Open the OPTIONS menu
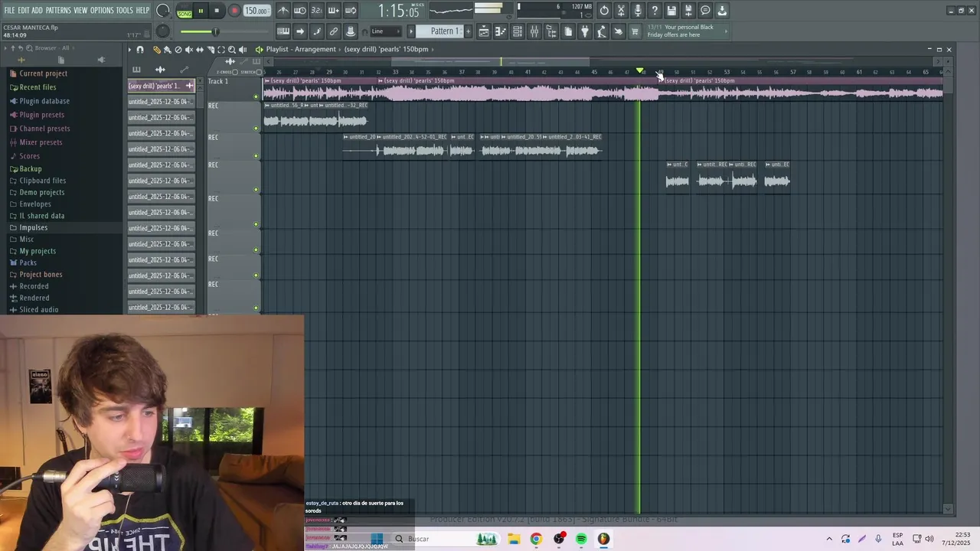Viewport: 980px width, 551px height. click(x=102, y=11)
